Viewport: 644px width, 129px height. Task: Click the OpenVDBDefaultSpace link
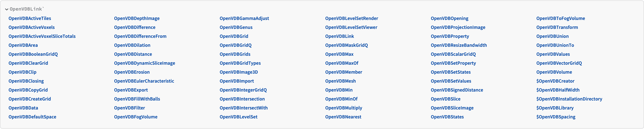point(32,117)
